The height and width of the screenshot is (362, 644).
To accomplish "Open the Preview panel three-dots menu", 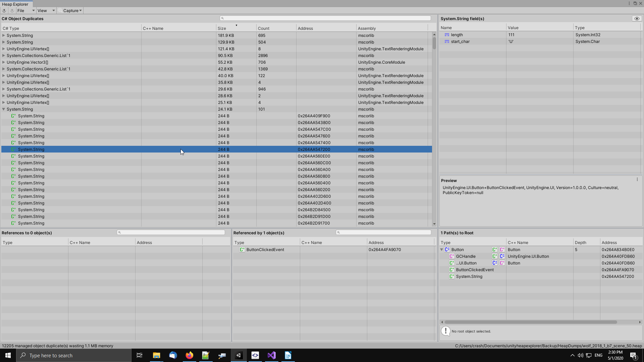I will (x=637, y=180).
